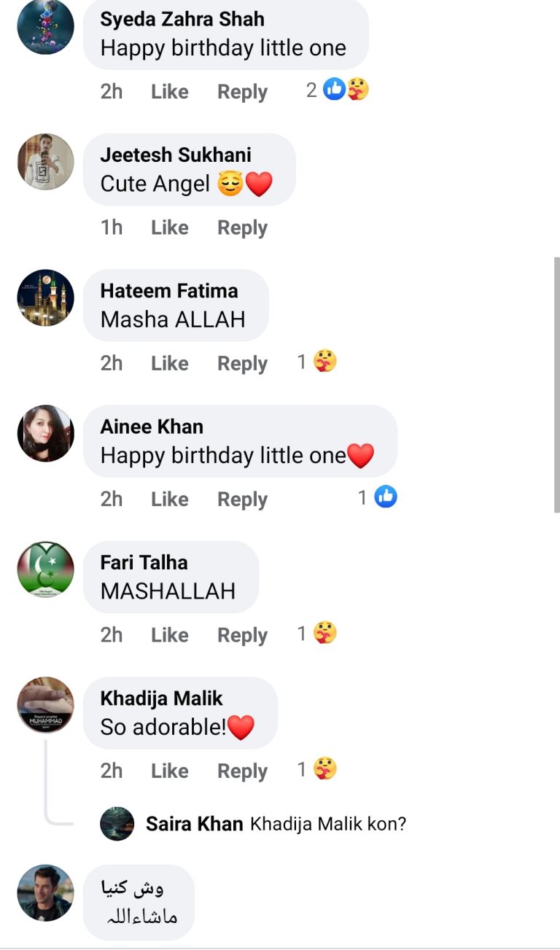
Task: Open Hateem Fatima's mosque profile photo
Action: [x=45, y=298]
